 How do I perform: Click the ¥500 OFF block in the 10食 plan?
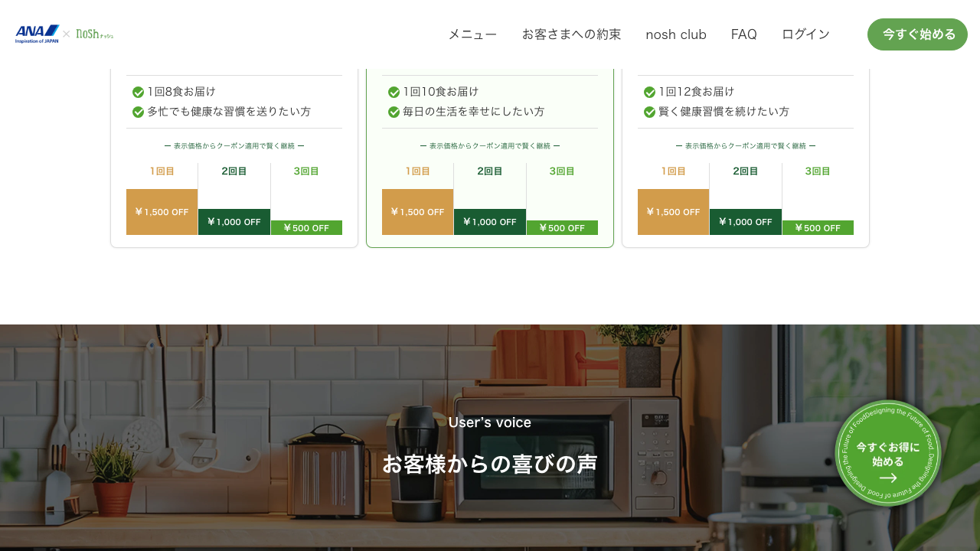pyautogui.click(x=562, y=228)
